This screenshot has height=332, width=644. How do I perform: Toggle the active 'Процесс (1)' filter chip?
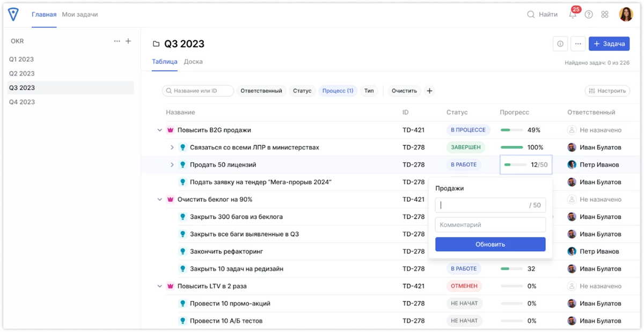tap(338, 91)
